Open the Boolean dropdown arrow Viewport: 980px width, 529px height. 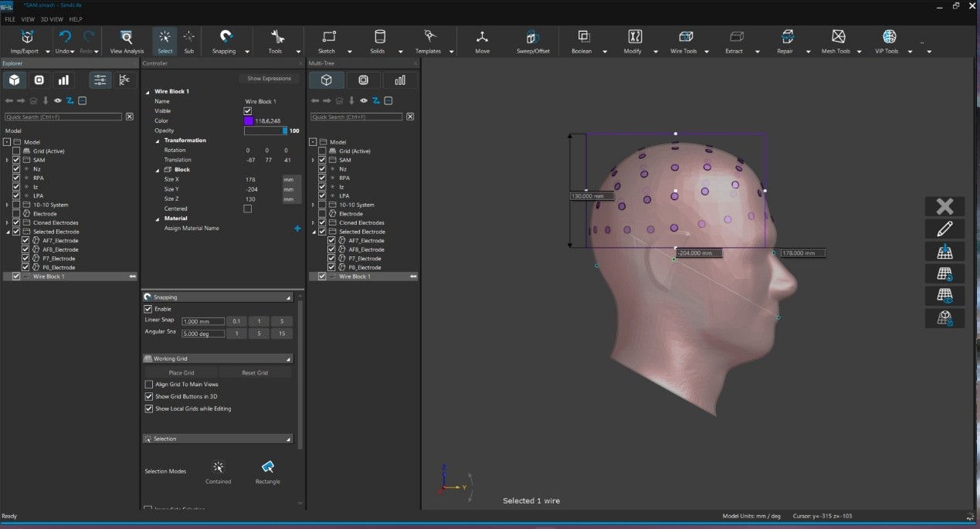[605, 52]
